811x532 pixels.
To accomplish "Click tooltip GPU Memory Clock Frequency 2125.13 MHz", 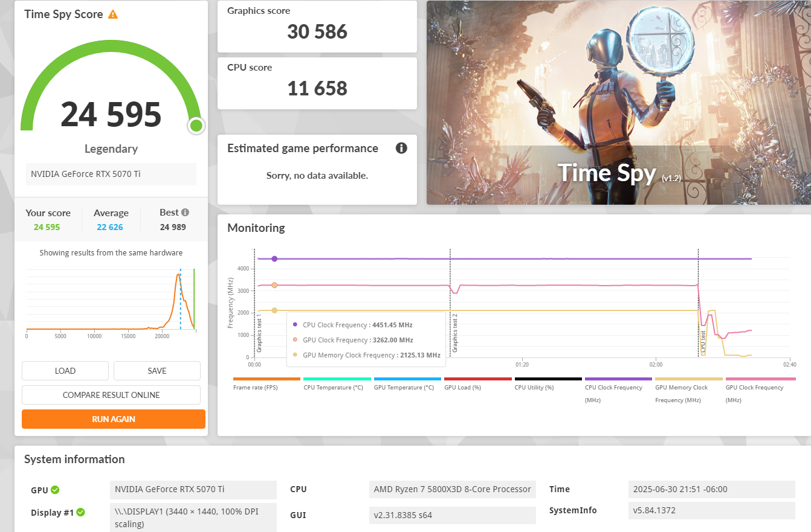I will (366, 355).
